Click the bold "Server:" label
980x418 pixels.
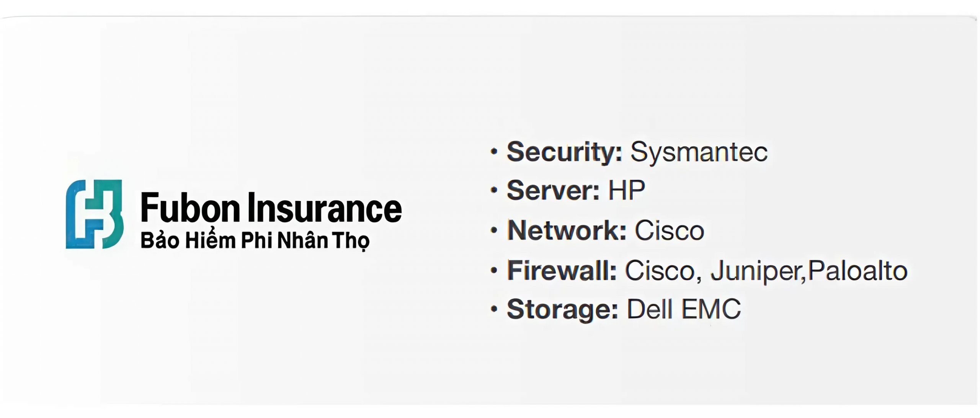pos(553,190)
